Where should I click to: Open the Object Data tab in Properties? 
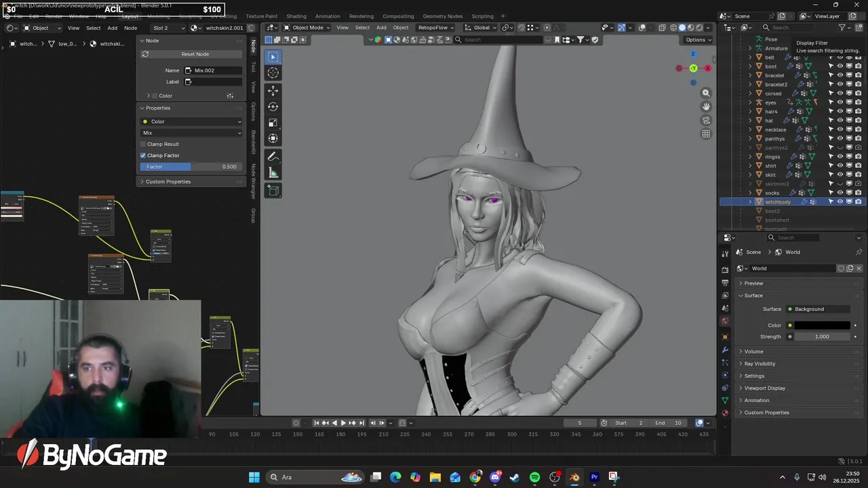click(725, 400)
